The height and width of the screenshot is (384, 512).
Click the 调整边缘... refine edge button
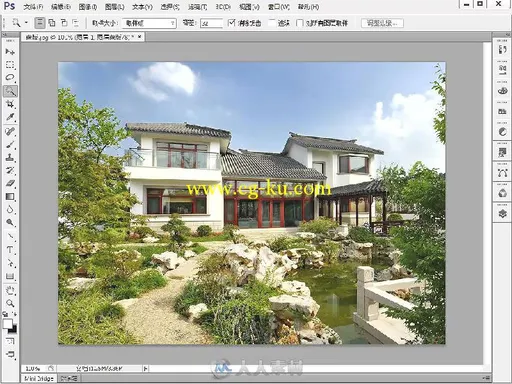click(382, 23)
